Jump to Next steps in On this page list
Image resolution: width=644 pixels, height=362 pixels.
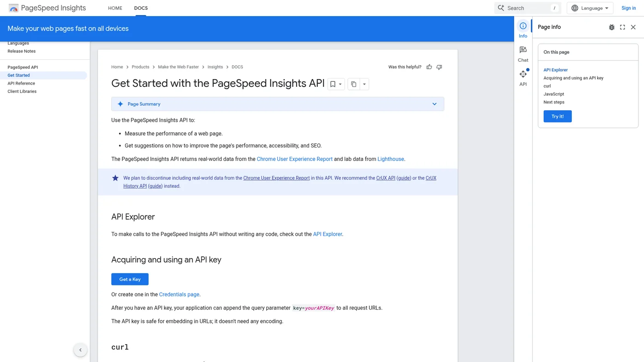pyautogui.click(x=554, y=102)
